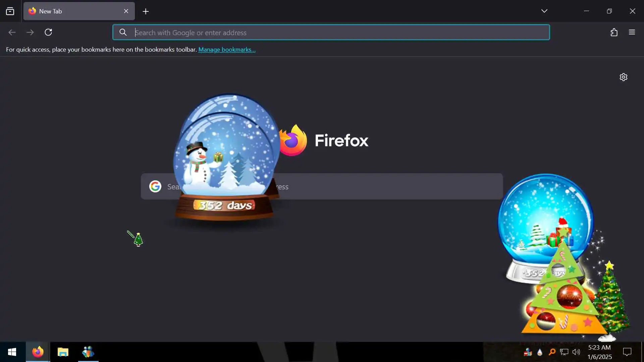644x362 pixels.
Task: Open the Extensions puzzle-piece menu
Action: [614, 32]
